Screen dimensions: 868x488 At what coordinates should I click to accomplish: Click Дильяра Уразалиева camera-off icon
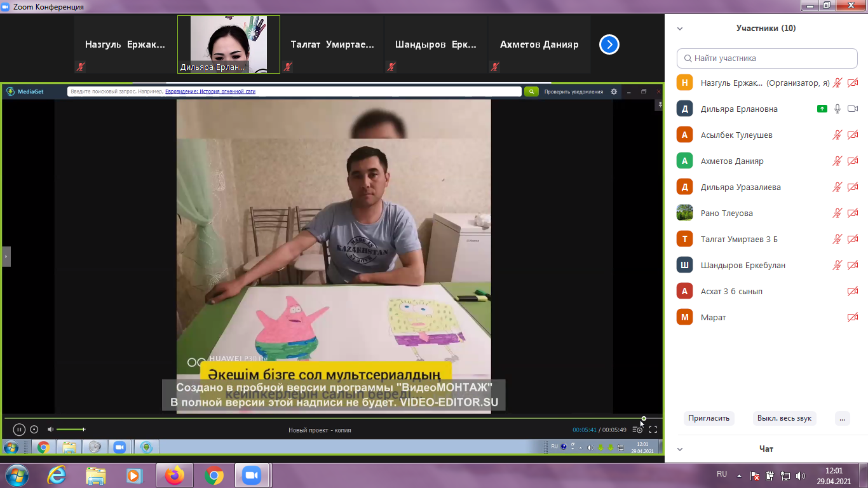tap(853, 187)
